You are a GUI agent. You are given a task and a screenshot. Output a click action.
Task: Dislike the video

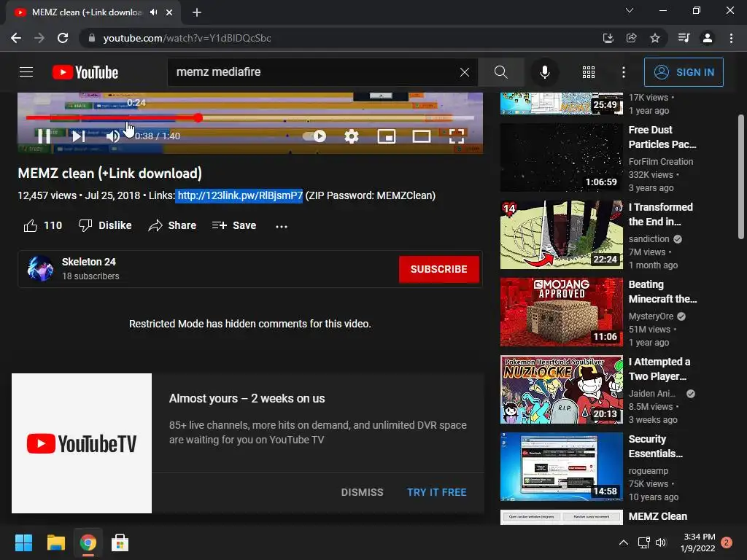tap(105, 226)
